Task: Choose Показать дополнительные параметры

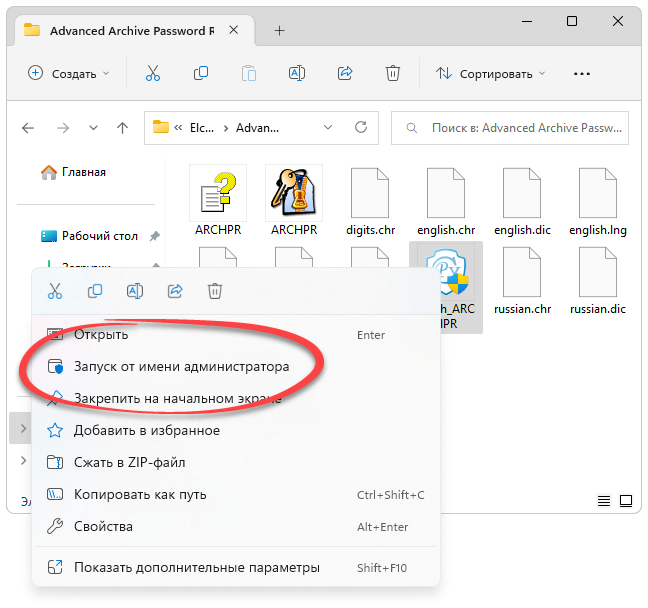Action: pyautogui.click(x=236, y=567)
